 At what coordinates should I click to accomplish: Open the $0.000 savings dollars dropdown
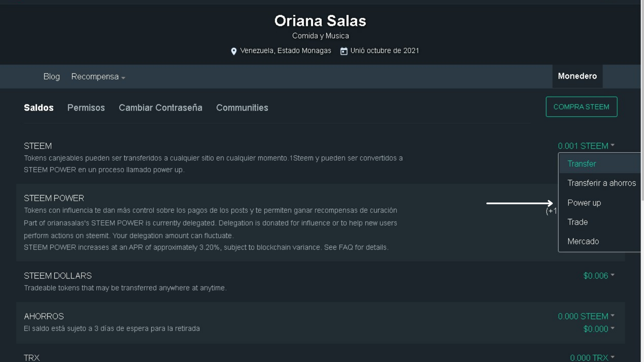pyautogui.click(x=598, y=329)
